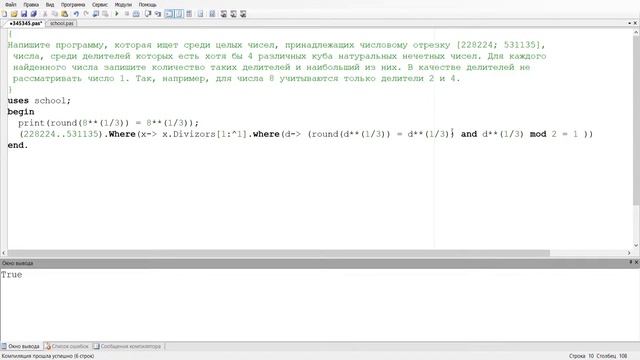Open the Помощь menu
Image resolution: width=640 pixels, height=360 pixels.
tap(147, 4)
